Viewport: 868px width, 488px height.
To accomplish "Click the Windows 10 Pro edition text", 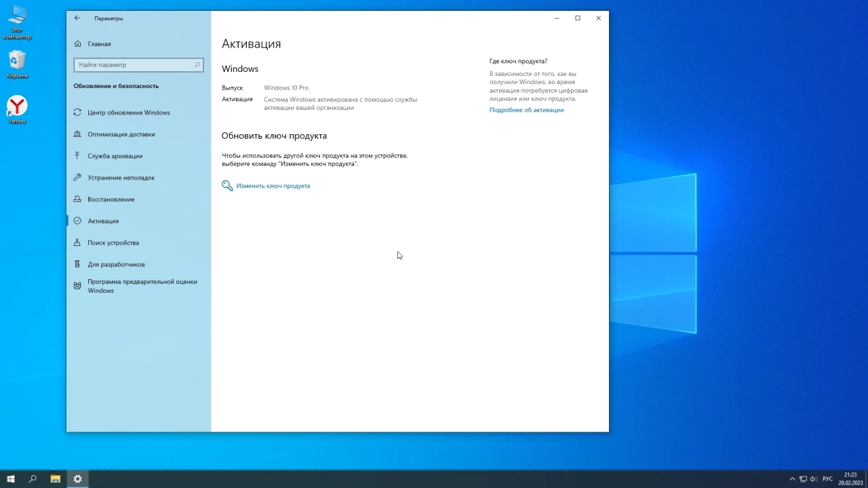I will pyautogui.click(x=286, y=88).
